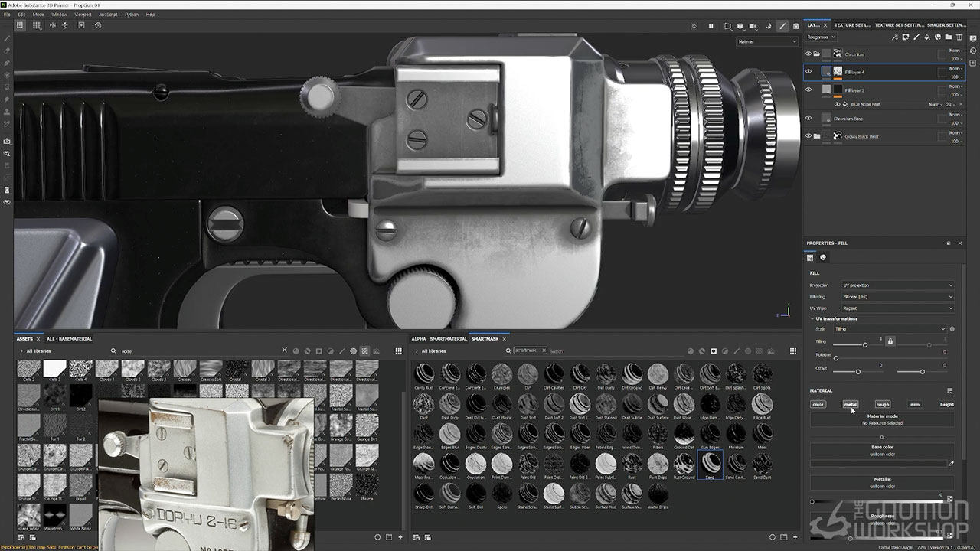980x551 pixels.
Task: Hide the Chromium folder layer
Action: pos(808,54)
